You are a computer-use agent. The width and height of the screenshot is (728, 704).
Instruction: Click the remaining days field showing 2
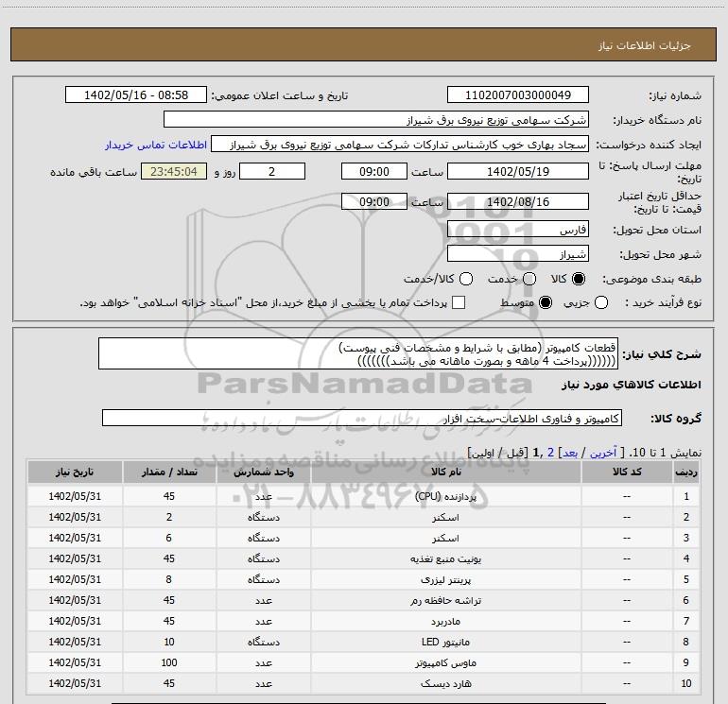272,171
